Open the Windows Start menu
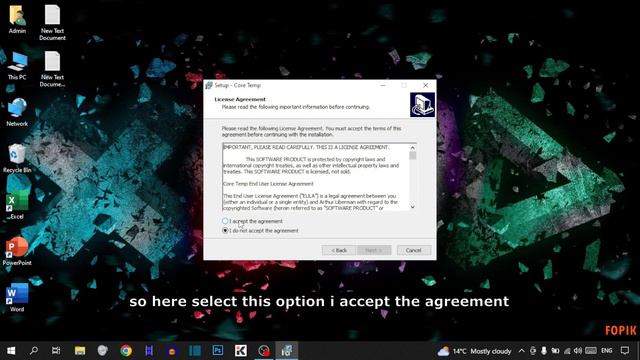The image size is (640, 360). 11,351
